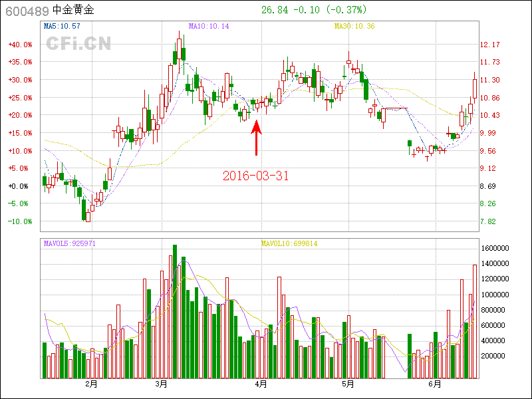Select the MA10:10.14 indicator label
Screen dimensions: 532x399
[209, 26]
